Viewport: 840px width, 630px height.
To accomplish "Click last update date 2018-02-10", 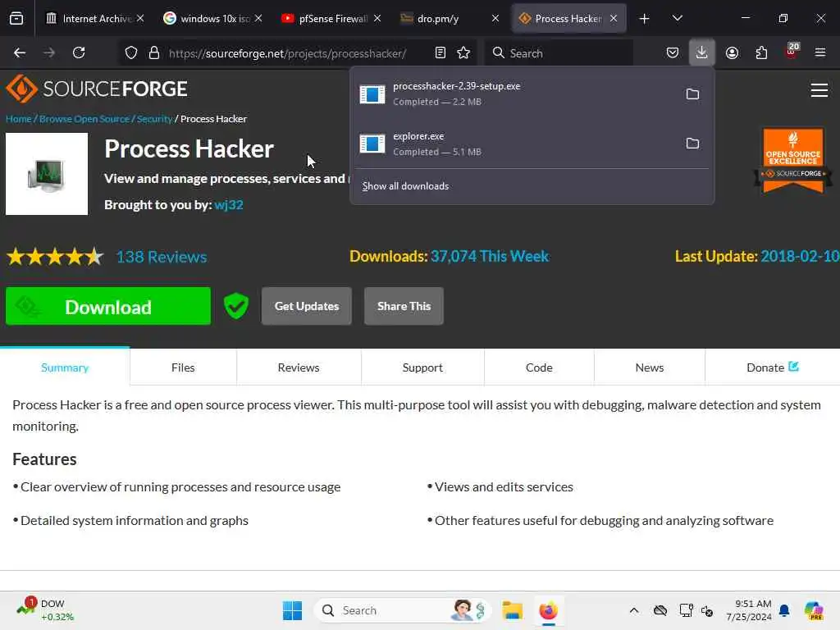I will [800, 256].
